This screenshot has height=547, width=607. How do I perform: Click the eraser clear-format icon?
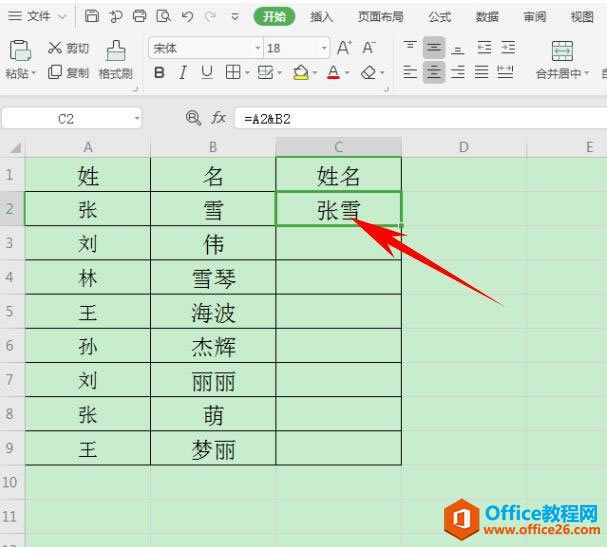[368, 72]
